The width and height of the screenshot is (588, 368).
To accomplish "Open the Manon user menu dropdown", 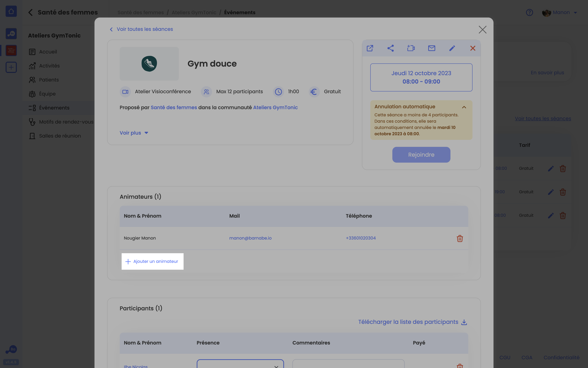I will pyautogui.click(x=560, y=12).
